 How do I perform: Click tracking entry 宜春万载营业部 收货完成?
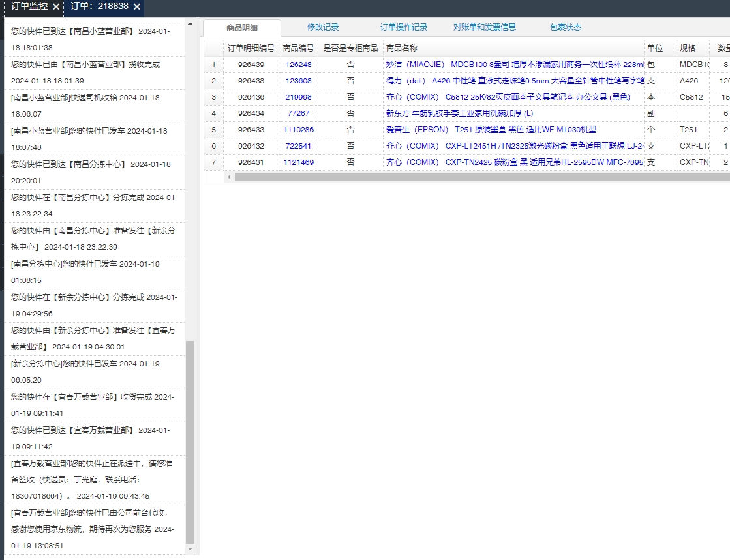[x=95, y=405]
